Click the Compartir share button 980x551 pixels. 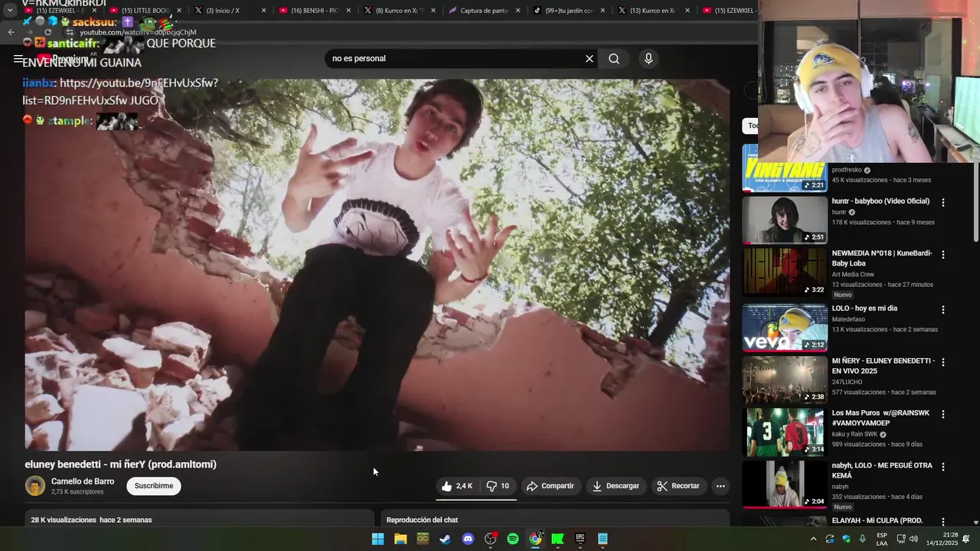(x=550, y=486)
